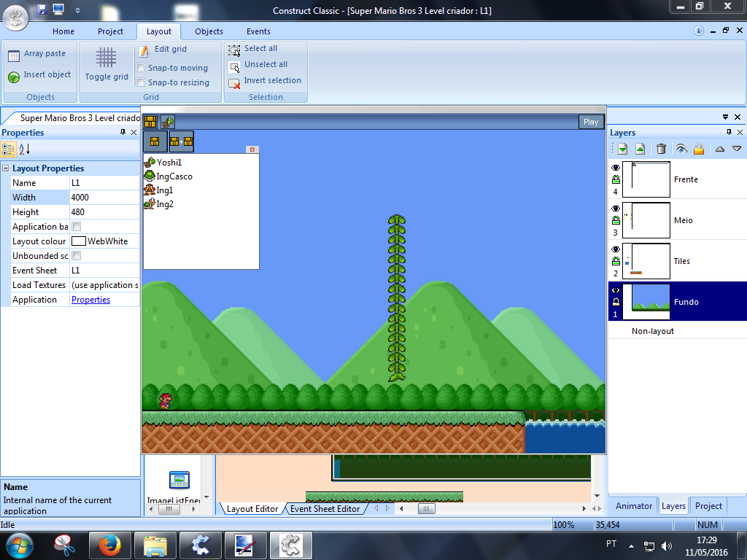Switch properties to categorized view
This screenshot has width=747, height=560.
9,149
